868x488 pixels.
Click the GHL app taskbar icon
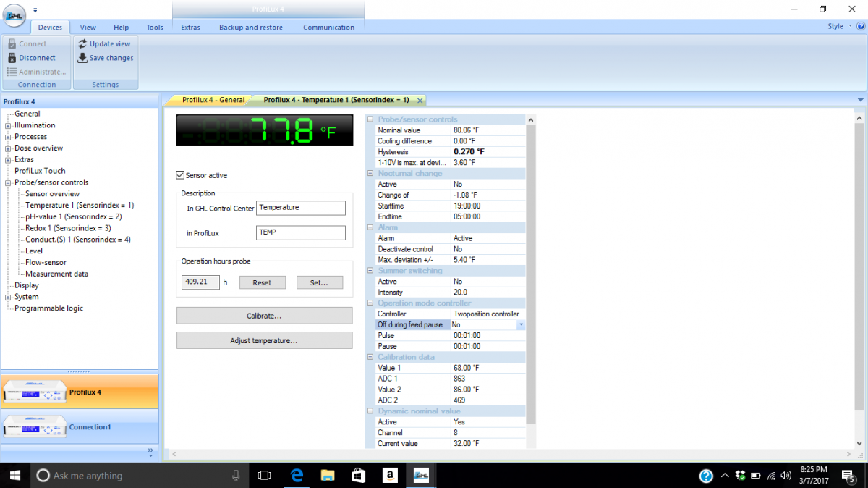coord(420,476)
